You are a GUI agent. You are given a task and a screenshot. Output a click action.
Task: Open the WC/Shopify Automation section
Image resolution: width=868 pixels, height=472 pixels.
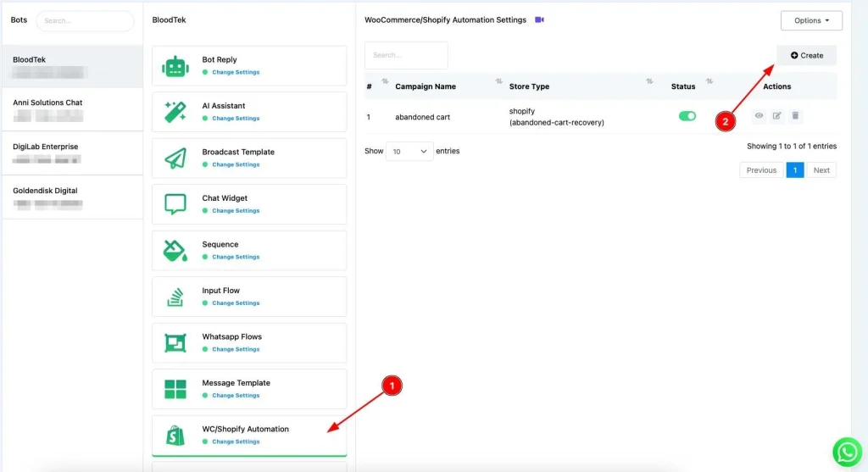point(249,436)
